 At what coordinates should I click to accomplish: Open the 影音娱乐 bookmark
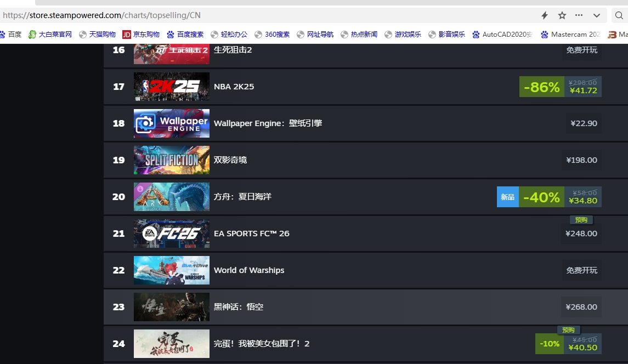pos(446,35)
